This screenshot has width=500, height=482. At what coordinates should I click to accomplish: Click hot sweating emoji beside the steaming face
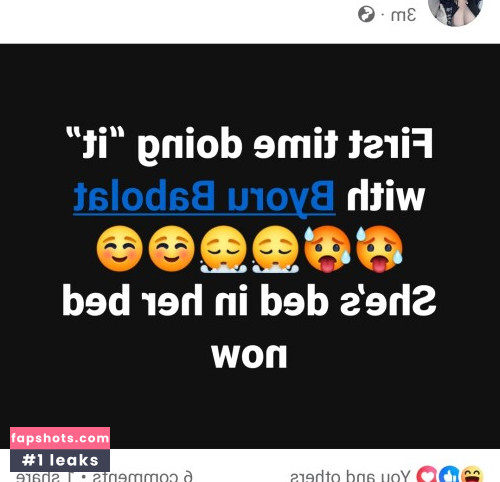pos(327,249)
